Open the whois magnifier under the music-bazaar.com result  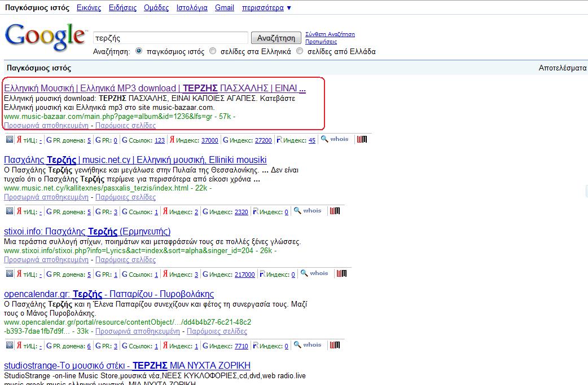point(324,139)
